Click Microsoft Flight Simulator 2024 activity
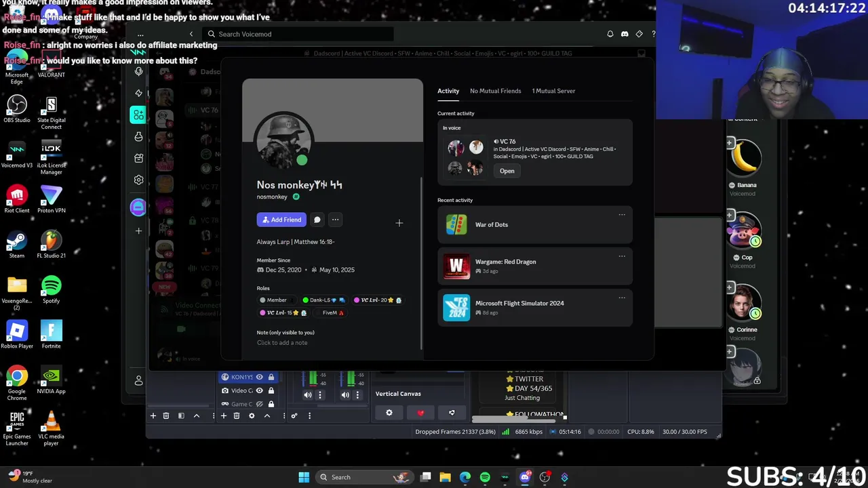 click(535, 307)
